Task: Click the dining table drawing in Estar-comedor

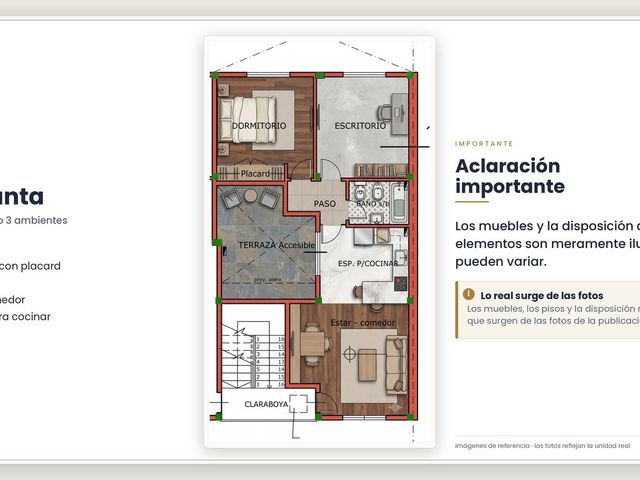Action: click(x=313, y=344)
